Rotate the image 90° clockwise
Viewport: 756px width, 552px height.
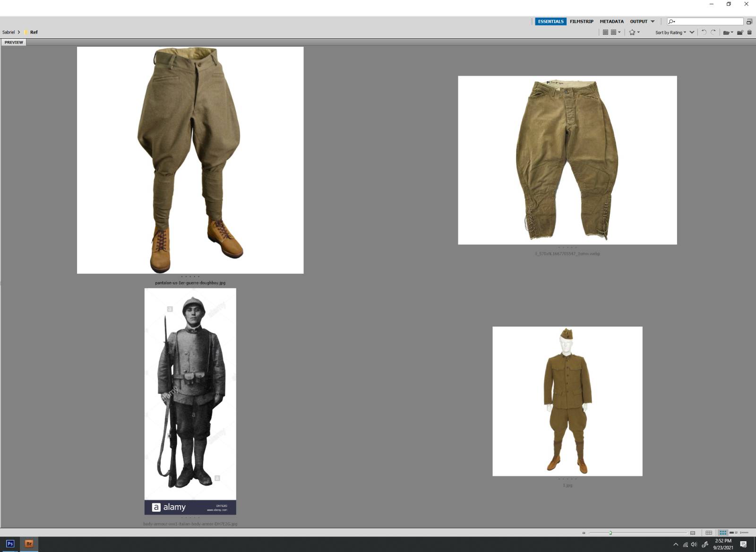click(x=713, y=32)
